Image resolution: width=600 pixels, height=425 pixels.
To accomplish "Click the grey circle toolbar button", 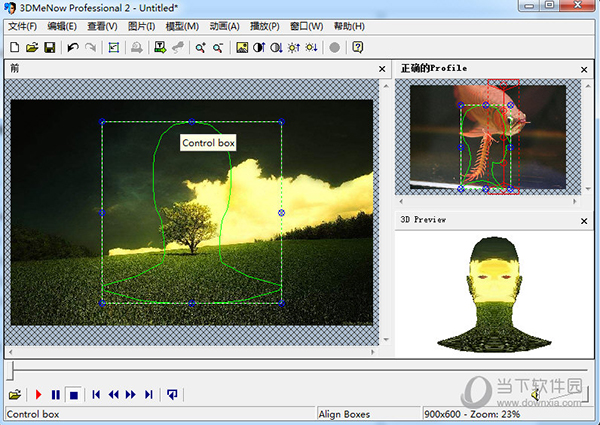I will tap(334, 47).
